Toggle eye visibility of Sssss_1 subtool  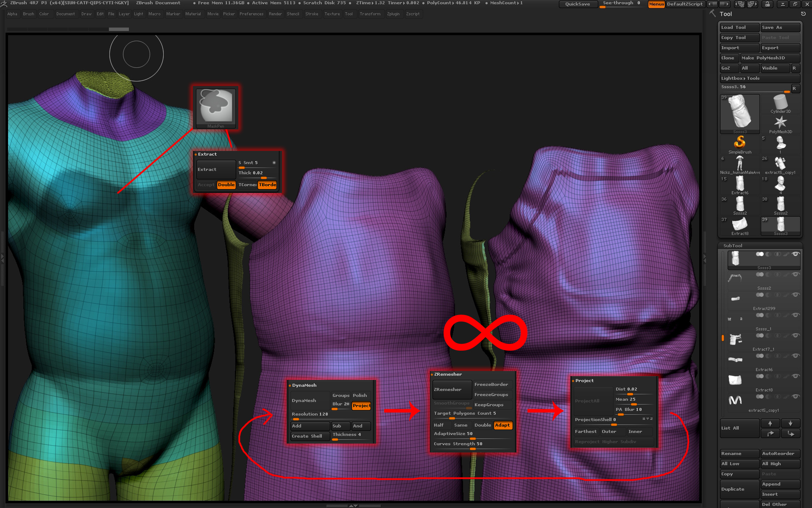click(x=796, y=315)
